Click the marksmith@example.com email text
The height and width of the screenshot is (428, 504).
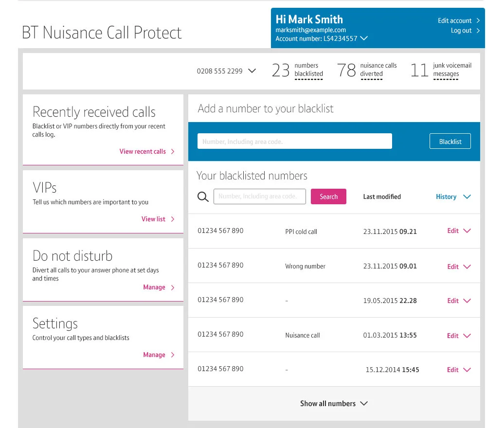310,30
